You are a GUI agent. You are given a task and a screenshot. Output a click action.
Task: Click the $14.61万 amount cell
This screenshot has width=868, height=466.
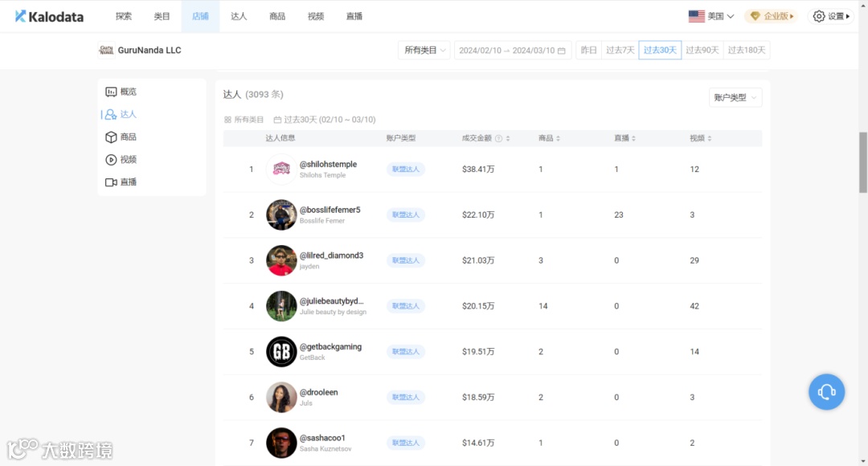click(478, 443)
